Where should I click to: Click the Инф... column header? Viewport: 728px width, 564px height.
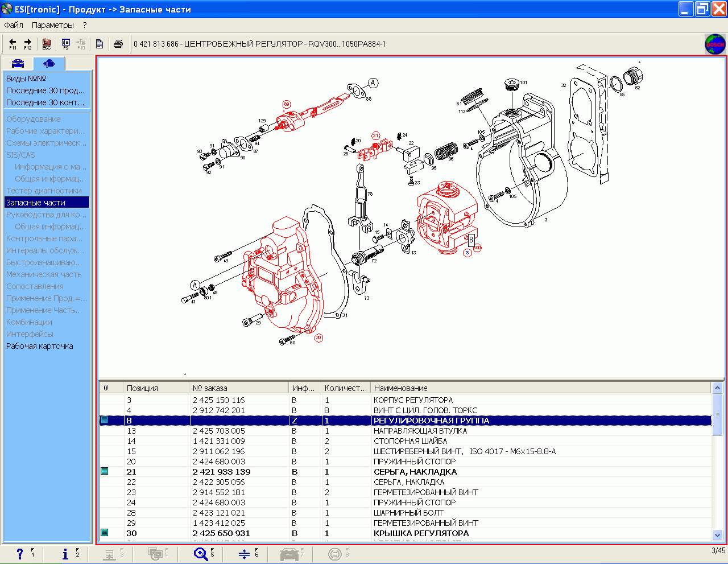click(305, 388)
